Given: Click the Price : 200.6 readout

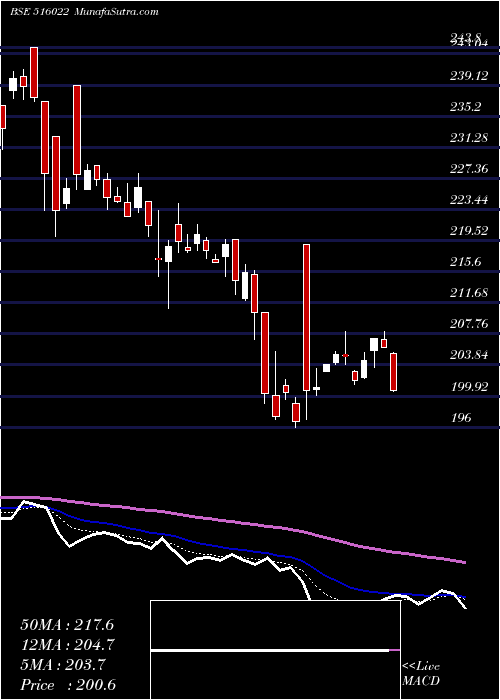Looking at the screenshot, I should pyautogui.click(x=70, y=685).
